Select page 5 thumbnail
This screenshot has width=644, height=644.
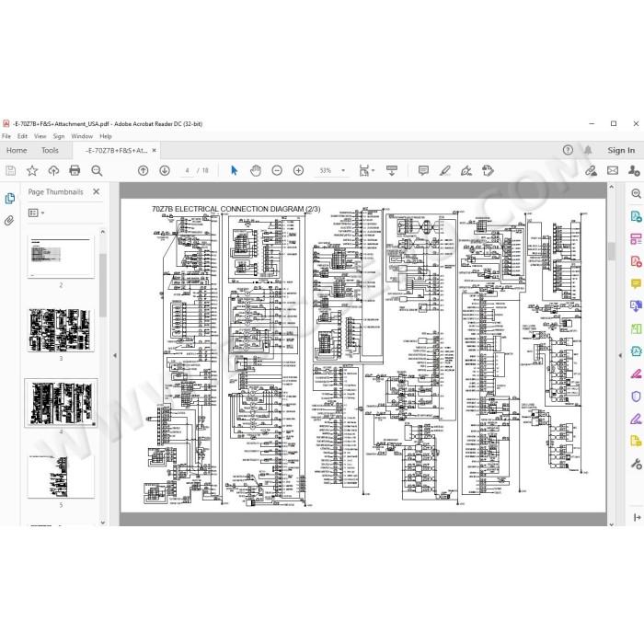point(61,477)
